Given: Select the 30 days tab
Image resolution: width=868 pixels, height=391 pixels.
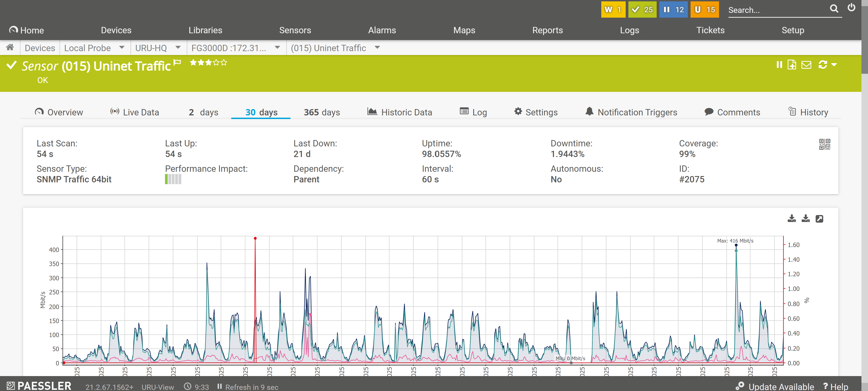Looking at the screenshot, I should [x=261, y=112].
